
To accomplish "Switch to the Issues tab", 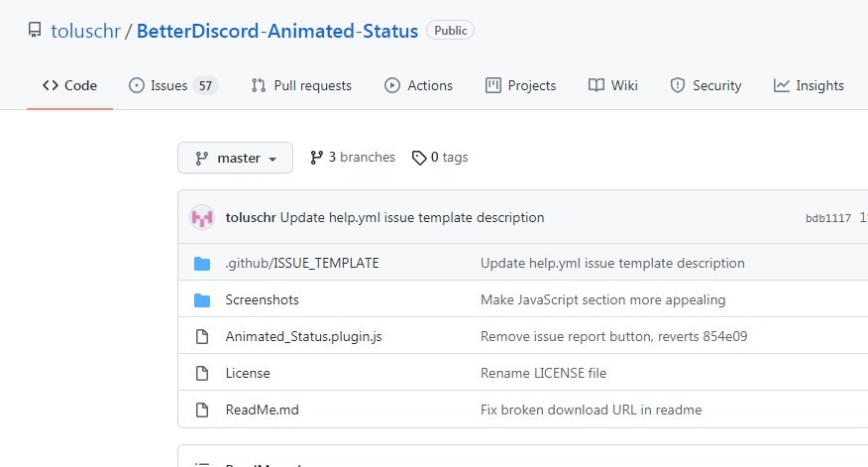I will click(x=172, y=85).
